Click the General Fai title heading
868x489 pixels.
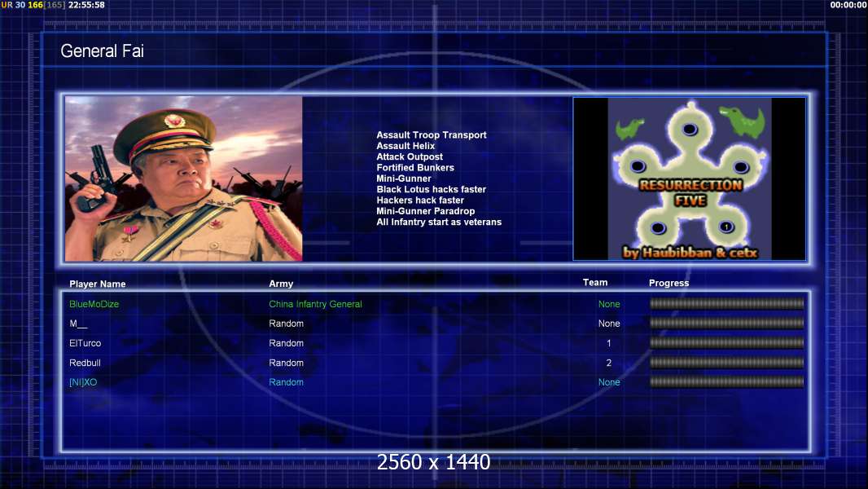[102, 51]
